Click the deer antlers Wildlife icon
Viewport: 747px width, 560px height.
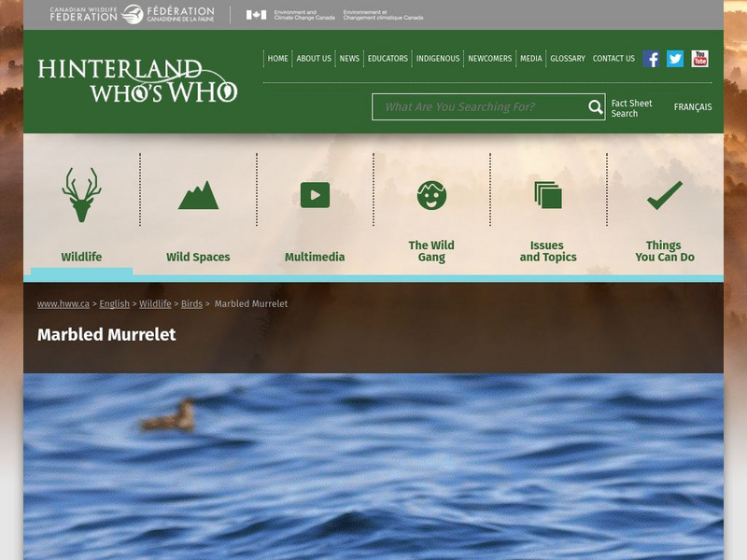81,194
